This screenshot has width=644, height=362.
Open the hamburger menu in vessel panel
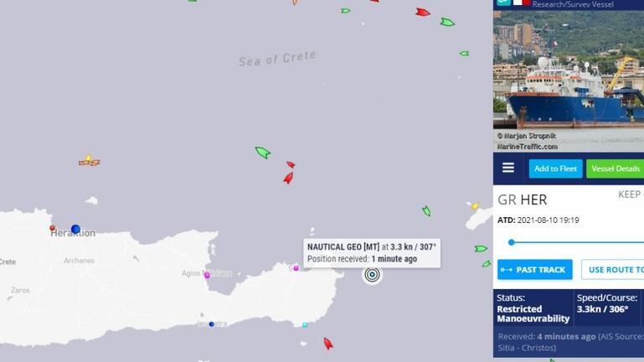click(x=508, y=168)
